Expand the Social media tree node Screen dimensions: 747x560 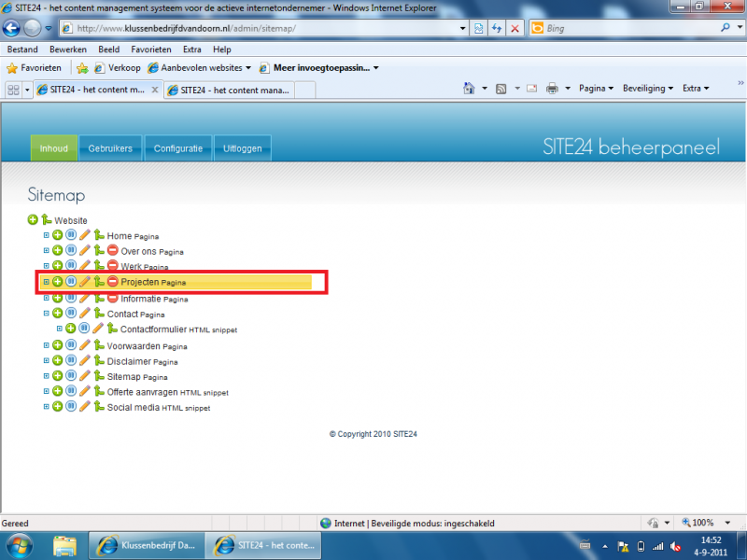[47, 407]
